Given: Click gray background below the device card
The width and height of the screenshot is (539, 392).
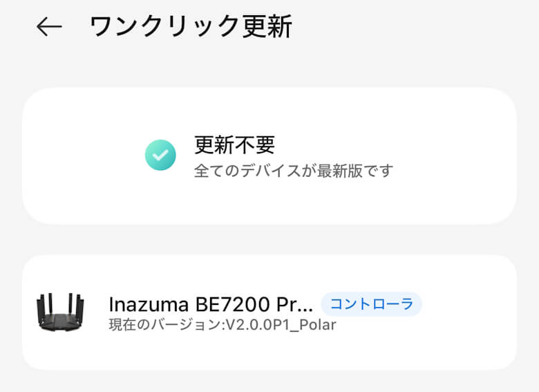Looking at the screenshot, I should pyautogui.click(x=269, y=381).
